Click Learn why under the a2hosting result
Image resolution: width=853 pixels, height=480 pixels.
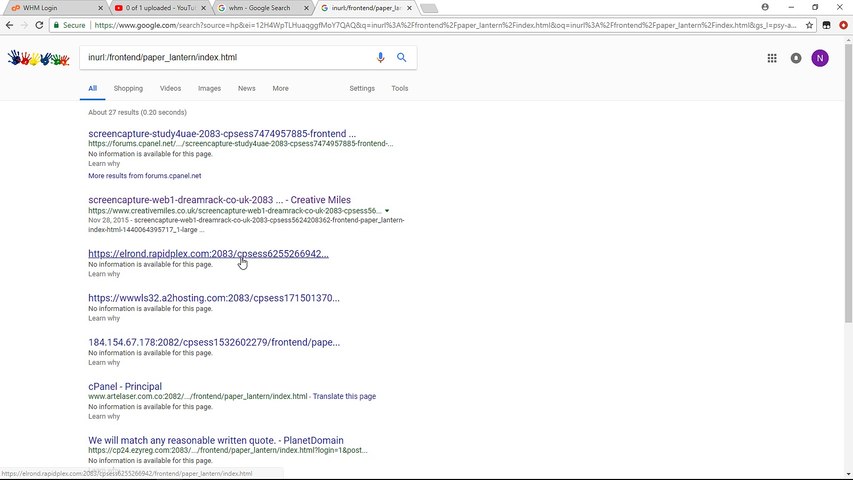coord(104,318)
